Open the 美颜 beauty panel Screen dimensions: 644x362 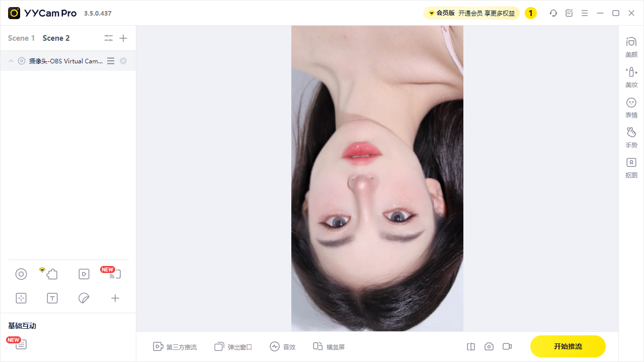[631, 47]
